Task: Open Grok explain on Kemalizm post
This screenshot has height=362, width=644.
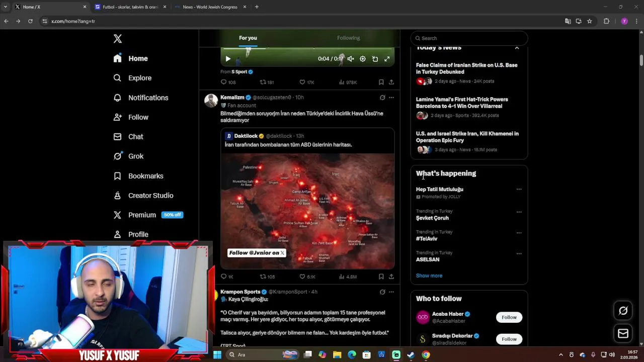Action: click(x=382, y=98)
